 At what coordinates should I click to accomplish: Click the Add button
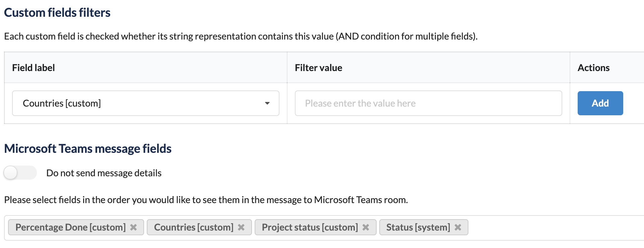pyautogui.click(x=600, y=103)
